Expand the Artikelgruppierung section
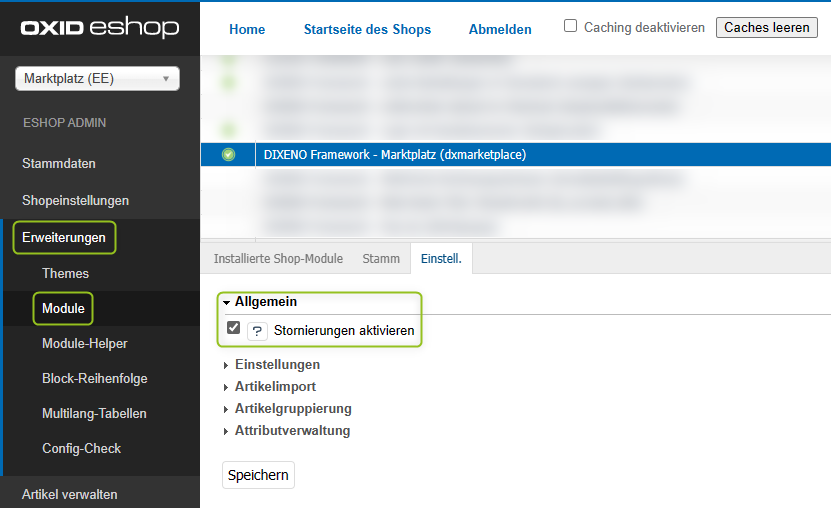Image resolution: width=831 pixels, height=508 pixels. [288, 409]
